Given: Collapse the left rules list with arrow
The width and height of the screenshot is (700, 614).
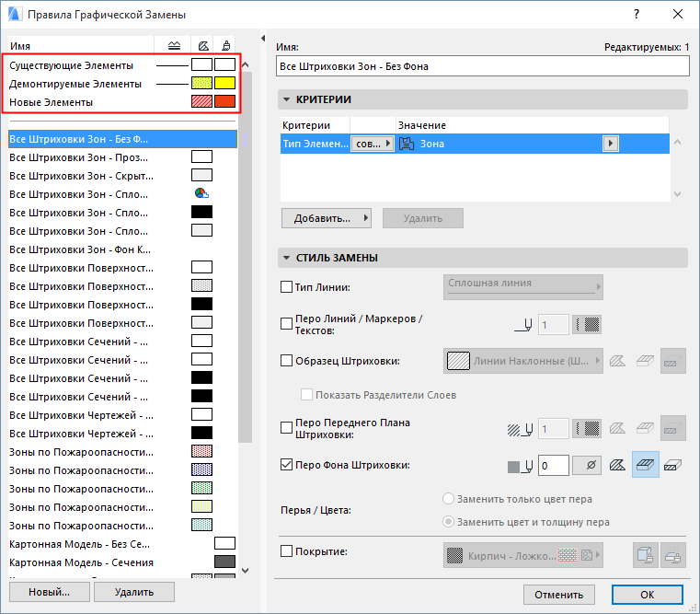Looking at the screenshot, I should [263, 39].
